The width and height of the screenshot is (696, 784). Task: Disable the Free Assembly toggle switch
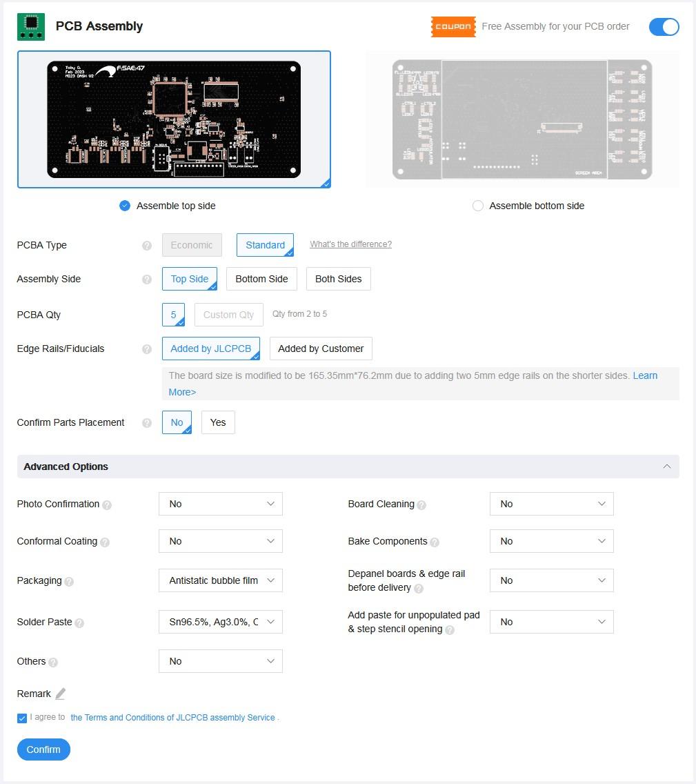[x=663, y=27]
